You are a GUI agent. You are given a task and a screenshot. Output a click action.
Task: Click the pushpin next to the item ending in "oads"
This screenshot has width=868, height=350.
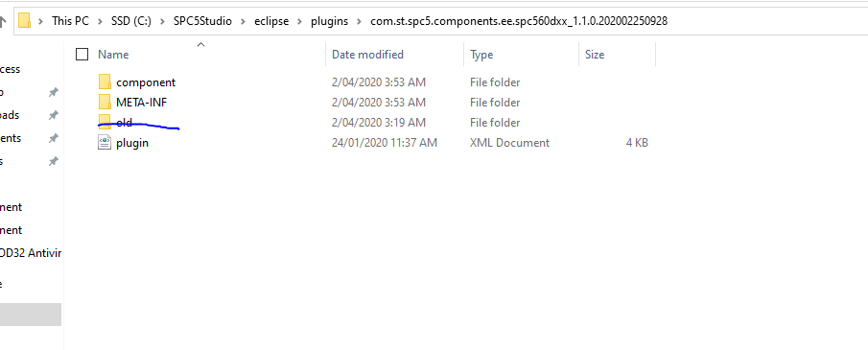53,115
